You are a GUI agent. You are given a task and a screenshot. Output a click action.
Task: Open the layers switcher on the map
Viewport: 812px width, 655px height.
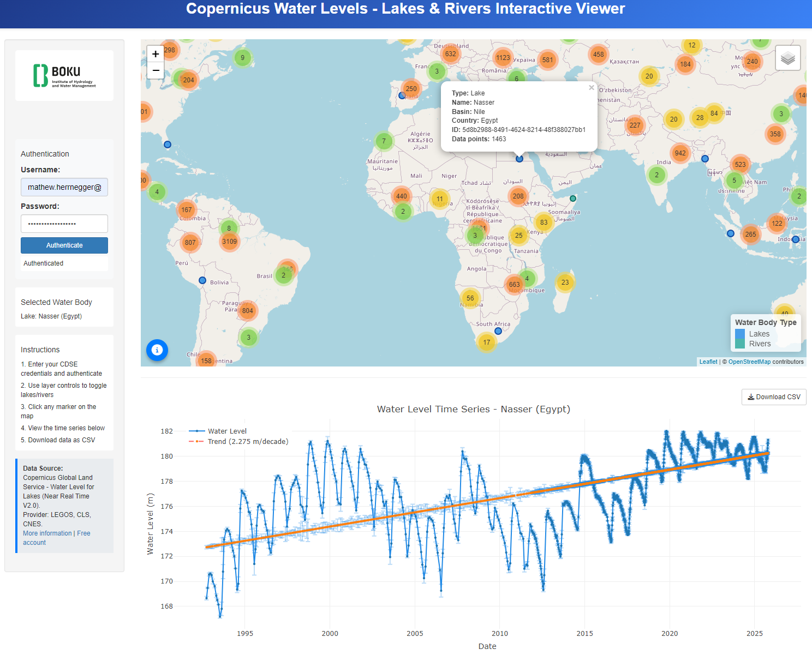[x=787, y=58]
